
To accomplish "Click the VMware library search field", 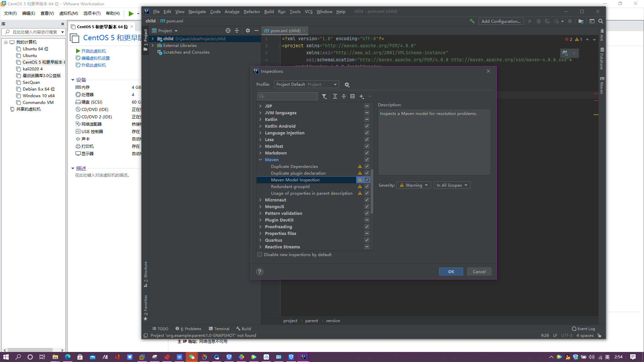I will pos(33,32).
